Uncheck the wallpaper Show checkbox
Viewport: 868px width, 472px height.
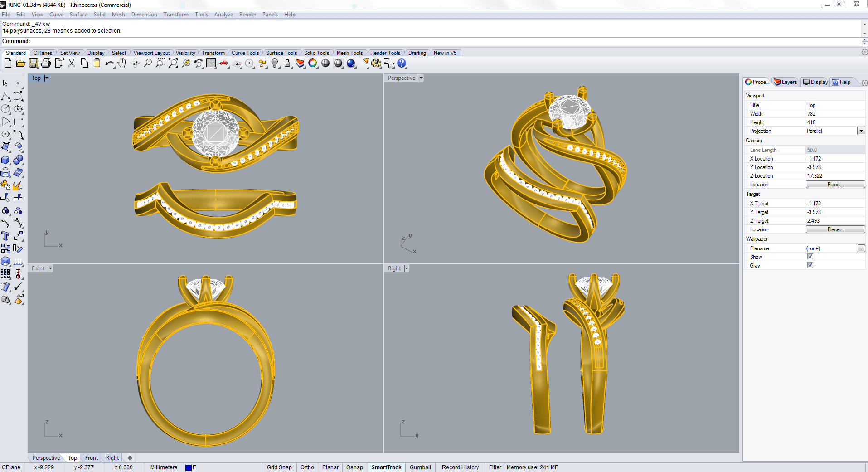point(810,257)
